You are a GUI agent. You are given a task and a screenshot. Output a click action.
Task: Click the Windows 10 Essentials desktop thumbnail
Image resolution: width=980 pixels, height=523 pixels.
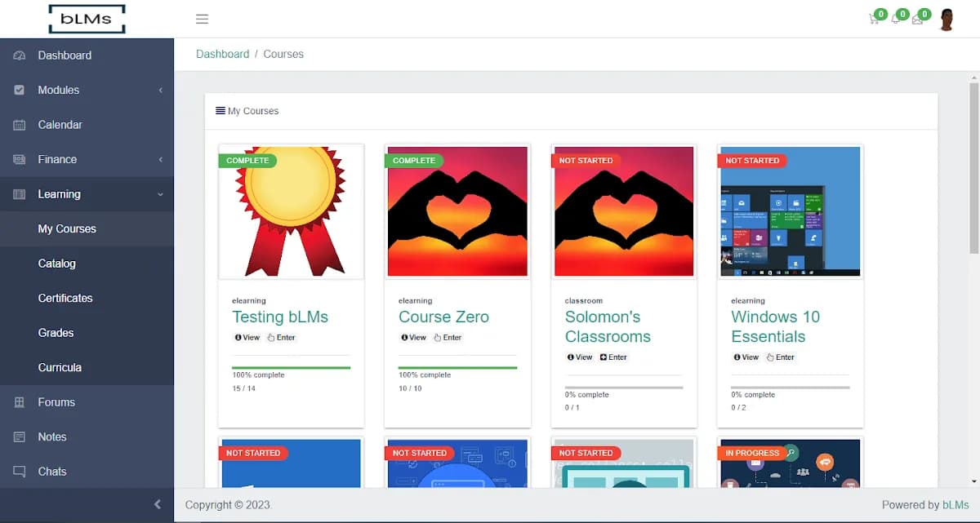tap(791, 212)
